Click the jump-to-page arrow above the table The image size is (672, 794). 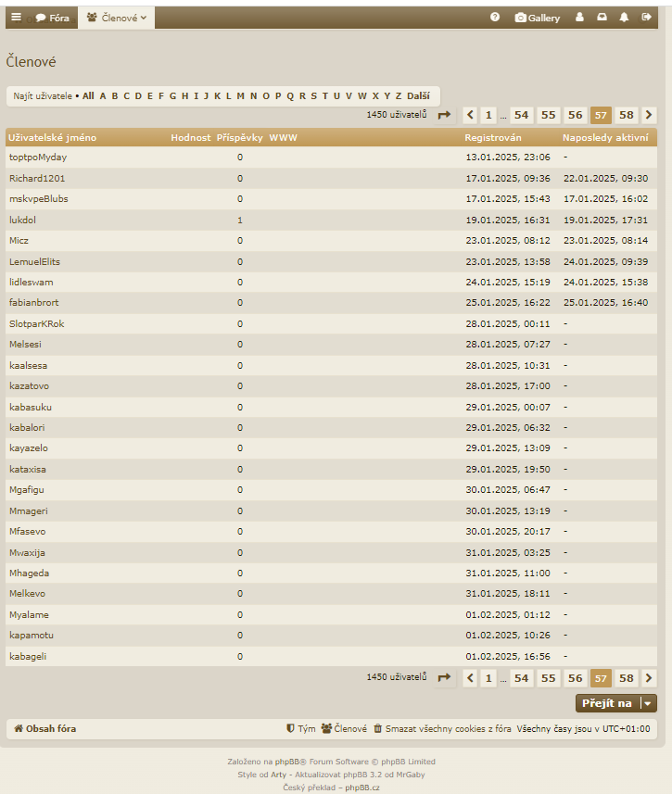tap(444, 115)
